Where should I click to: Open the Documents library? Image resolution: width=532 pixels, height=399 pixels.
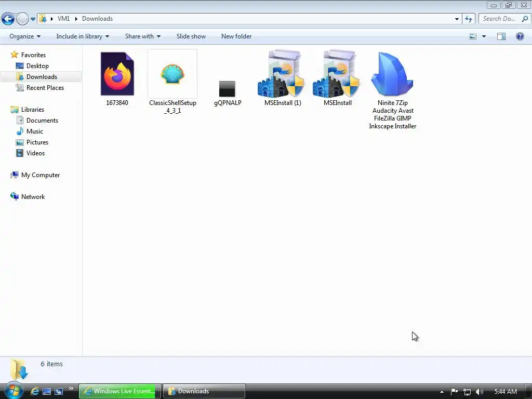[x=42, y=121]
